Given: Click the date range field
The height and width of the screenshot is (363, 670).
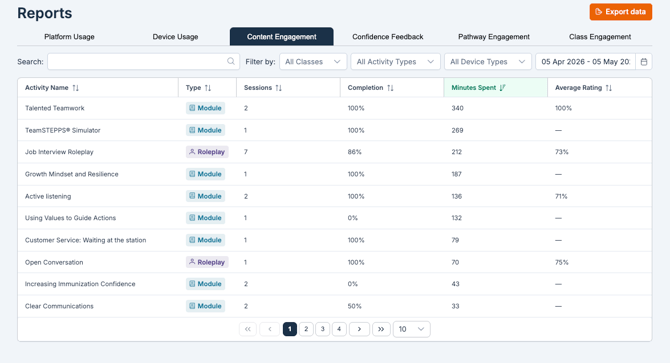Looking at the screenshot, I should tap(585, 61).
